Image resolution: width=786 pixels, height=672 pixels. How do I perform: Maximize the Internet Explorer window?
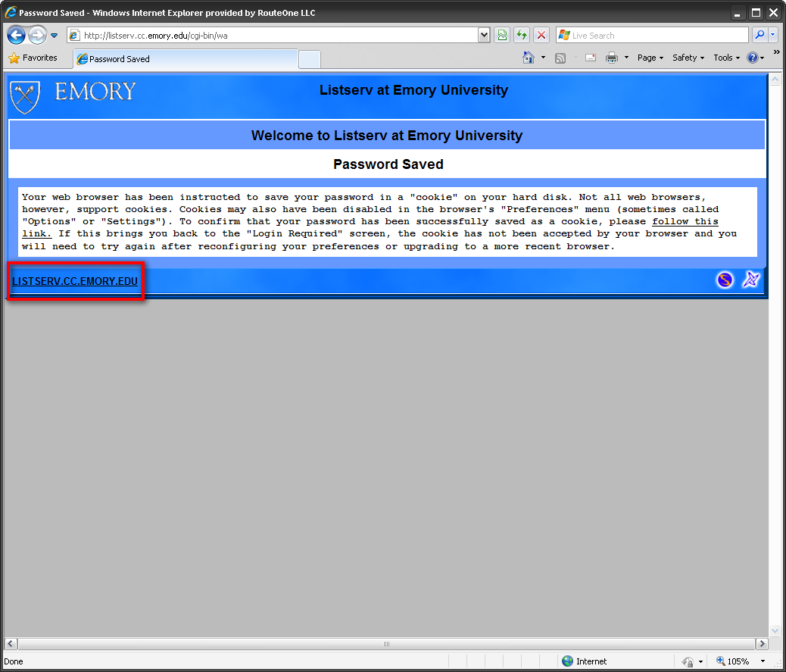point(756,13)
